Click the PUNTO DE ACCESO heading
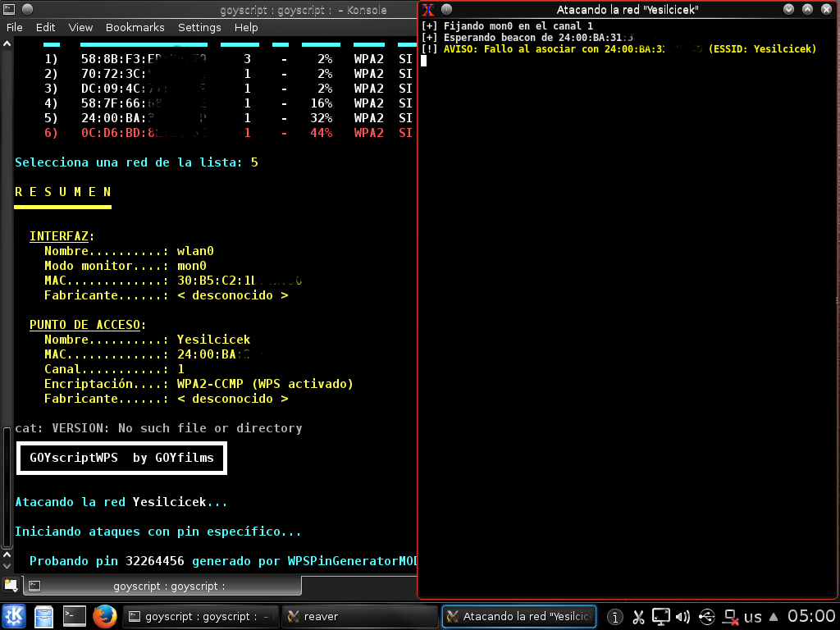Viewport: 840px width, 630px height. (84, 325)
